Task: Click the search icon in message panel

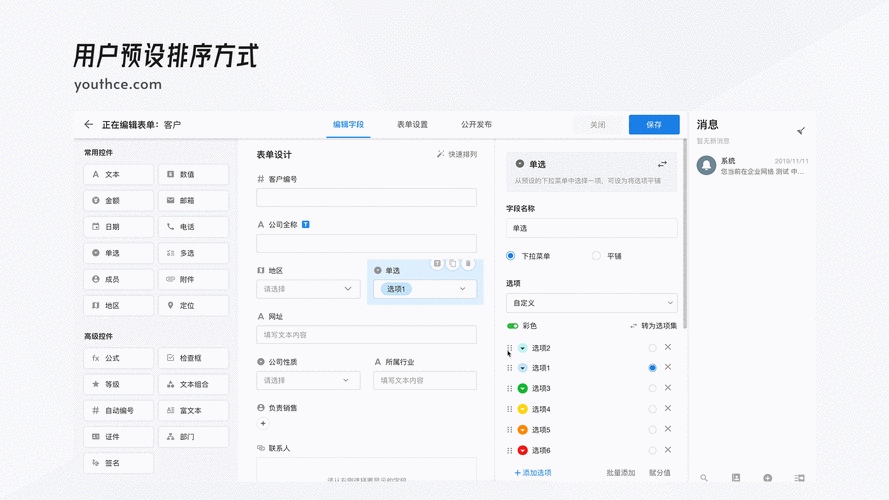Action: click(704, 478)
